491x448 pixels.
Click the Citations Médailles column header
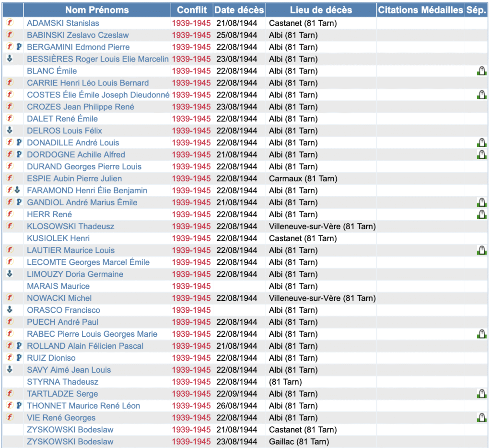(x=421, y=10)
